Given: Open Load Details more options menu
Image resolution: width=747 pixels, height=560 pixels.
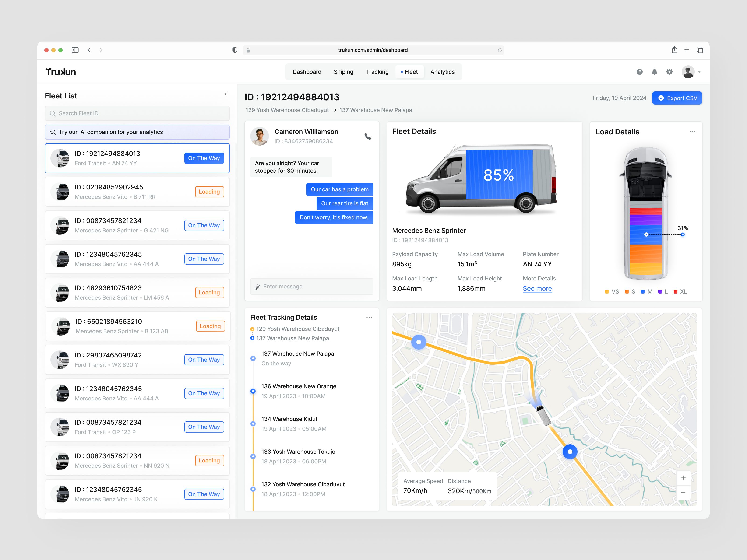Looking at the screenshot, I should pyautogui.click(x=692, y=132).
